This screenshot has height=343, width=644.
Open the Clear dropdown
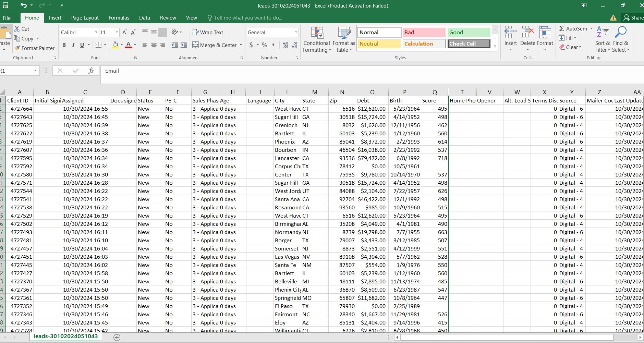click(x=571, y=47)
